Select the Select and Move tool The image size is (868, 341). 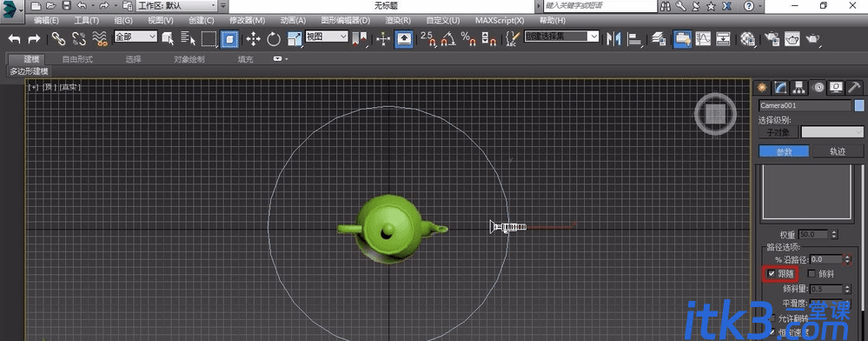[254, 38]
